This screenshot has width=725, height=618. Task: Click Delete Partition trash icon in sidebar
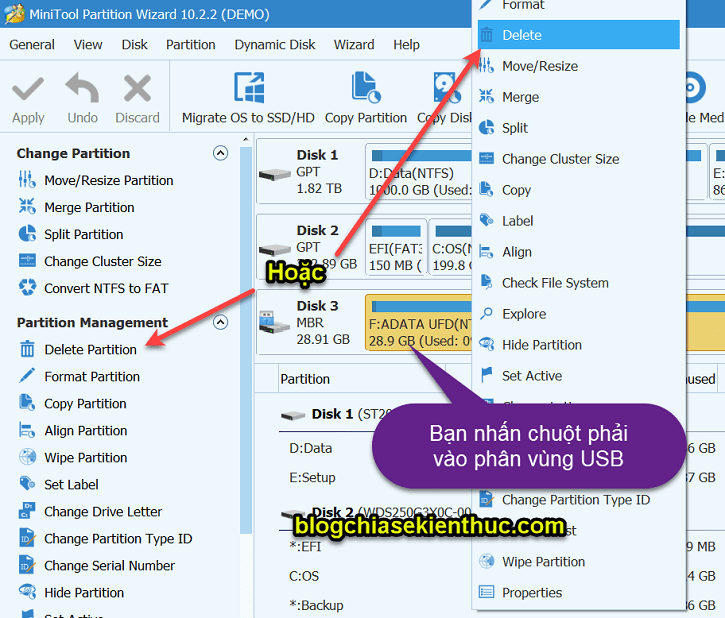pos(27,349)
